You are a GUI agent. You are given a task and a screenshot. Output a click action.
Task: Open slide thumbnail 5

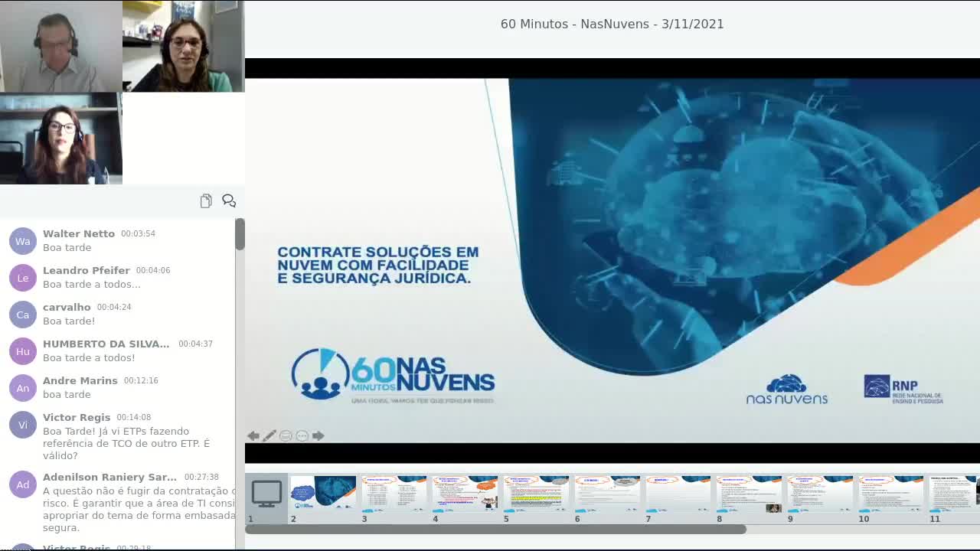click(537, 494)
